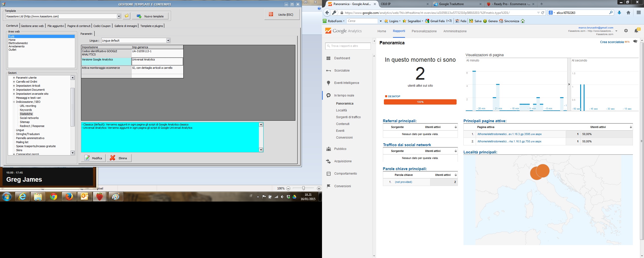644x258 pixels.
Task: Switch to the Codici Coupon tab
Action: 102,26
